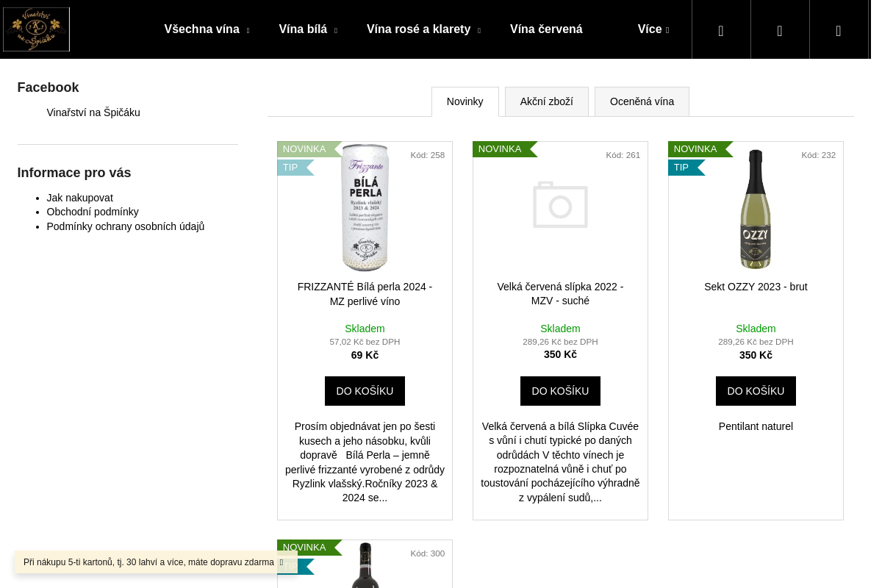Open the first header icon after Více
The height and width of the screenshot is (588, 882).
coord(721,30)
